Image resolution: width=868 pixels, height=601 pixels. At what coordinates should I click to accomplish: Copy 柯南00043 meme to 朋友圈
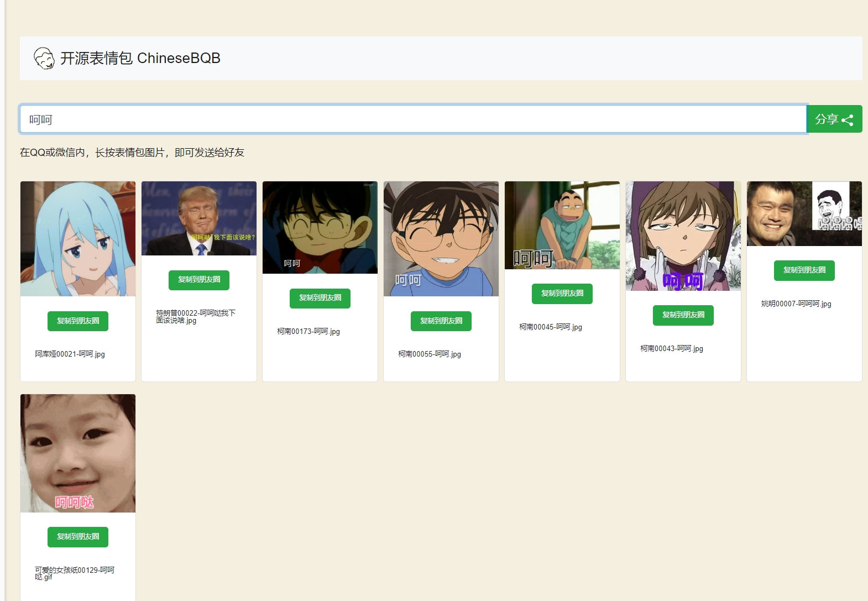(x=683, y=315)
